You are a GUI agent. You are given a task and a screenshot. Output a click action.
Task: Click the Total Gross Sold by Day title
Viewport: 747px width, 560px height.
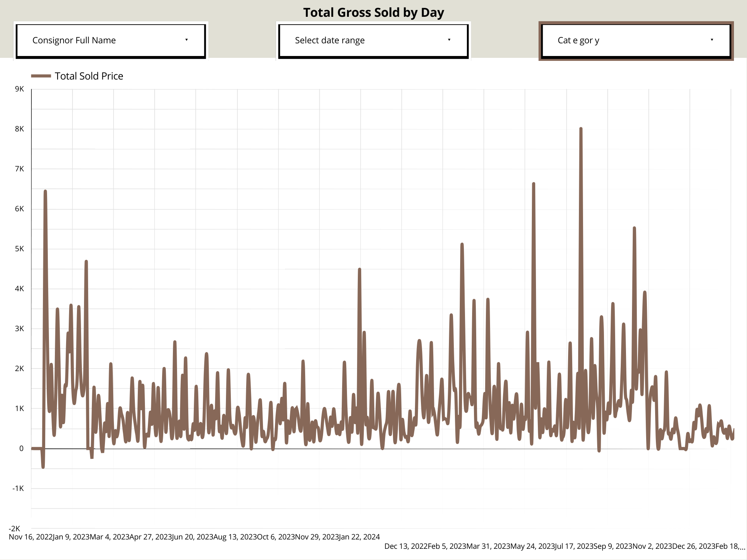(x=373, y=12)
